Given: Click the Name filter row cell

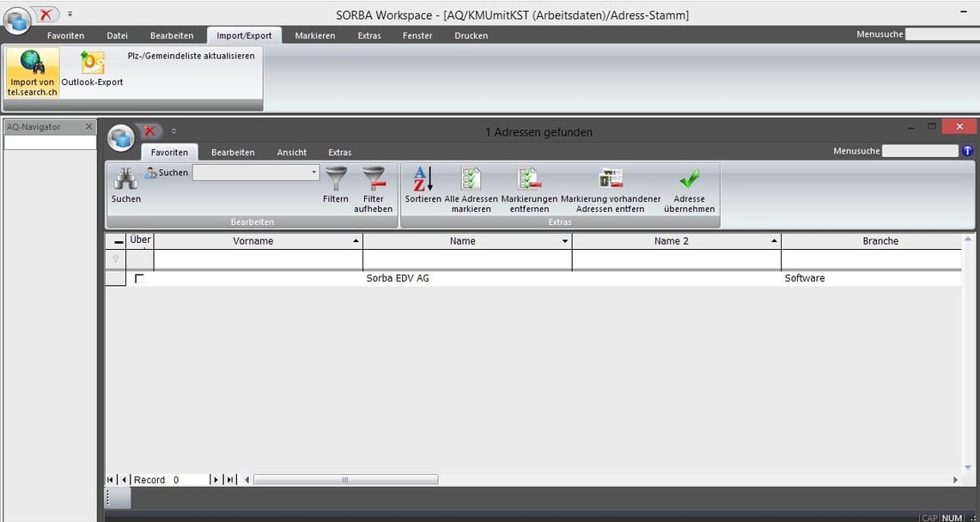Looking at the screenshot, I should 467,260.
